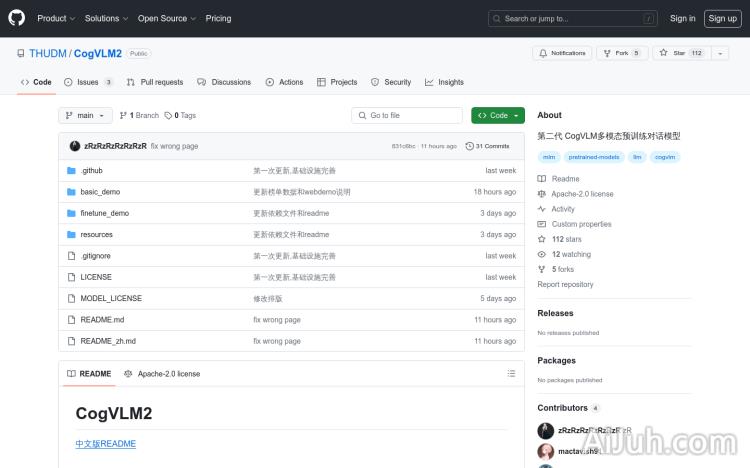
Task: Click the commit history clock icon
Action: coord(470,146)
